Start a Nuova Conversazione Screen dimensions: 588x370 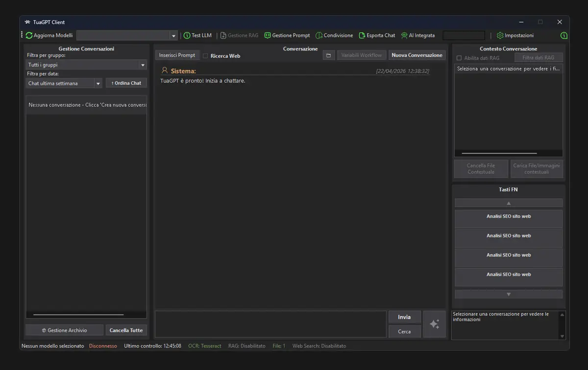417,55
